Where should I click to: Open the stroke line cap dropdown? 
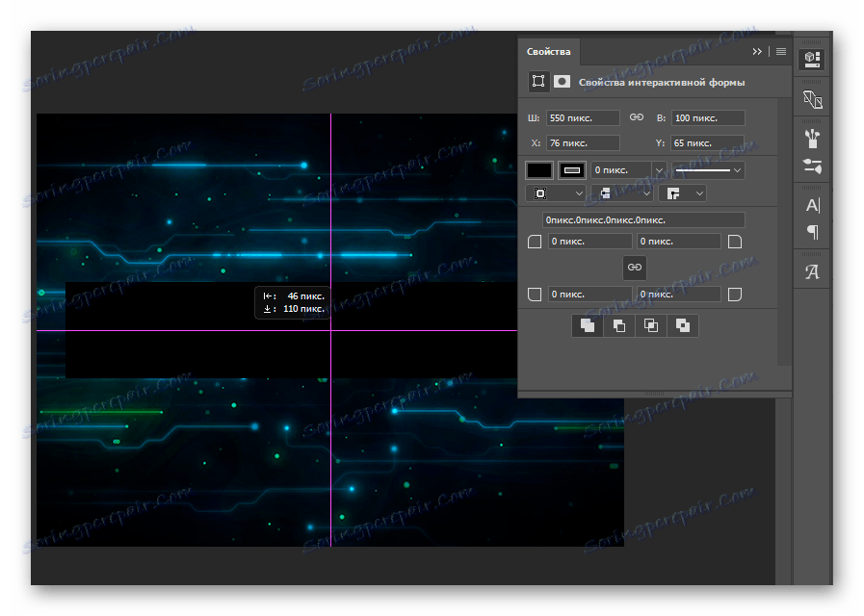pos(621,193)
